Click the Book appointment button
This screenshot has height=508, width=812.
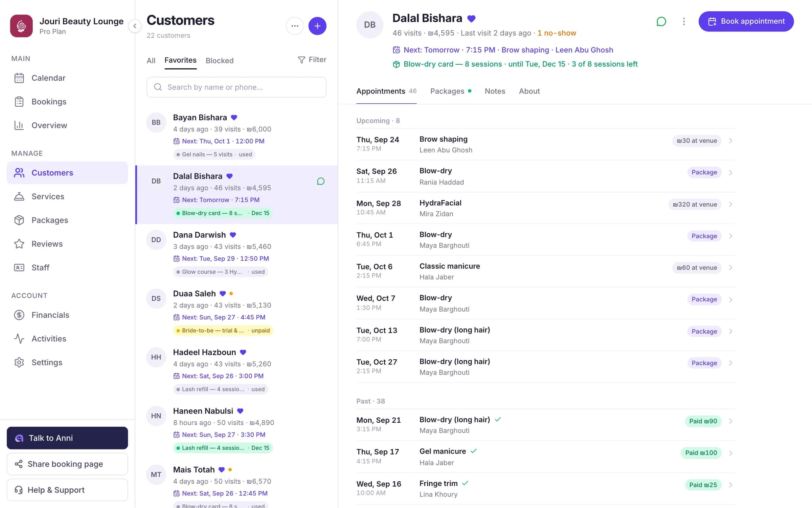746,21
